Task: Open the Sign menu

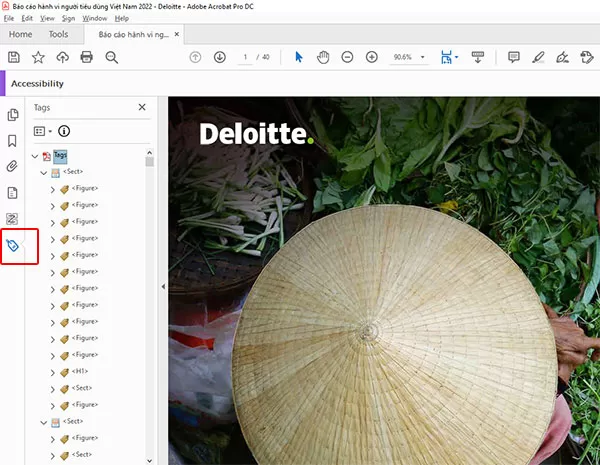Action: pyautogui.click(x=68, y=18)
